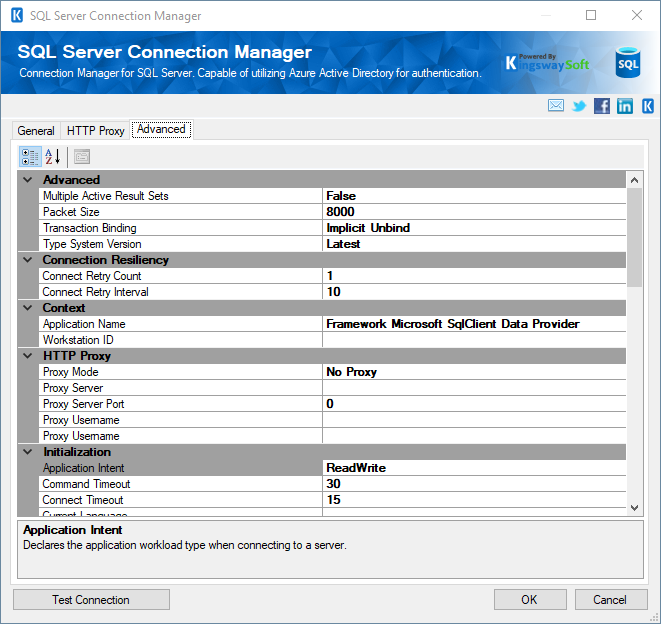Collapse the Connection Resiliency category

pyautogui.click(x=28, y=260)
